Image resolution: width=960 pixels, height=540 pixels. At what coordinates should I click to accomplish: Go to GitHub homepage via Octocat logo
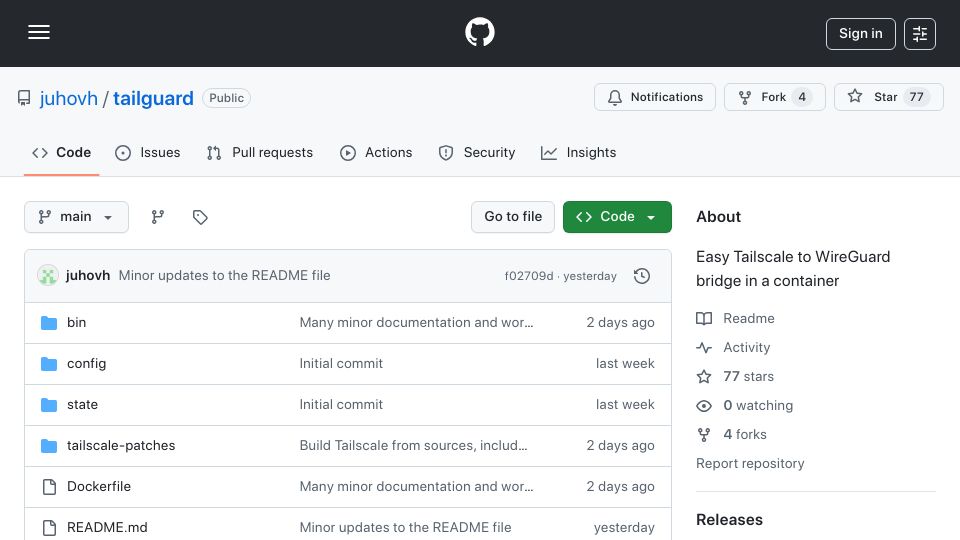tap(479, 32)
